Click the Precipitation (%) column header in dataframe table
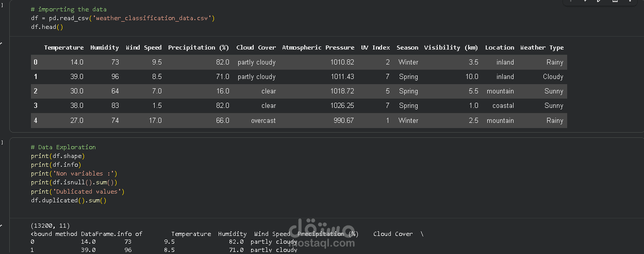 click(199, 47)
